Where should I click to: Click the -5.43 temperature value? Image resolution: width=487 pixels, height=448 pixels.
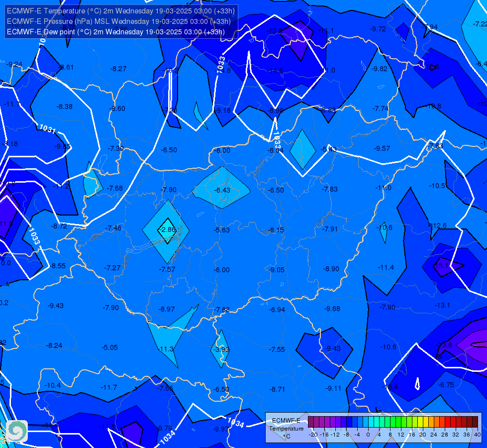click(x=329, y=149)
